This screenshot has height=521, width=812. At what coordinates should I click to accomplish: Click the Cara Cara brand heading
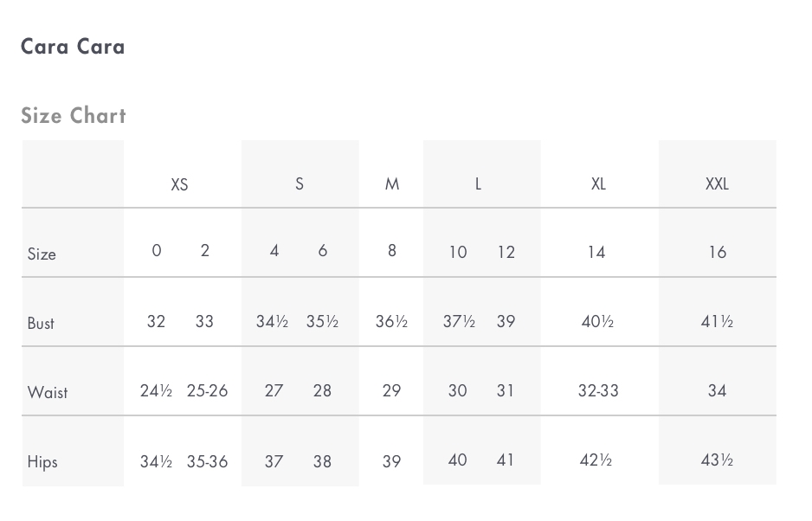click(x=73, y=47)
